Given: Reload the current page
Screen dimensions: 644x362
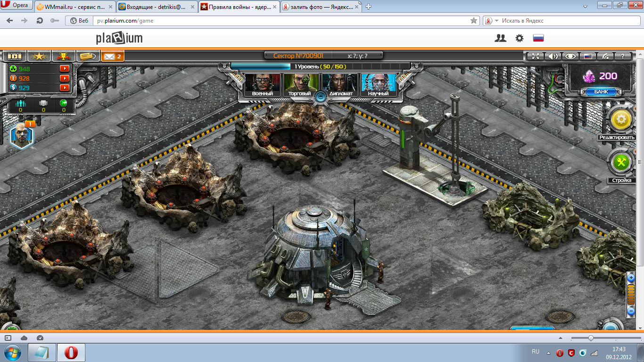Looking at the screenshot, I should pyautogui.click(x=40, y=21).
